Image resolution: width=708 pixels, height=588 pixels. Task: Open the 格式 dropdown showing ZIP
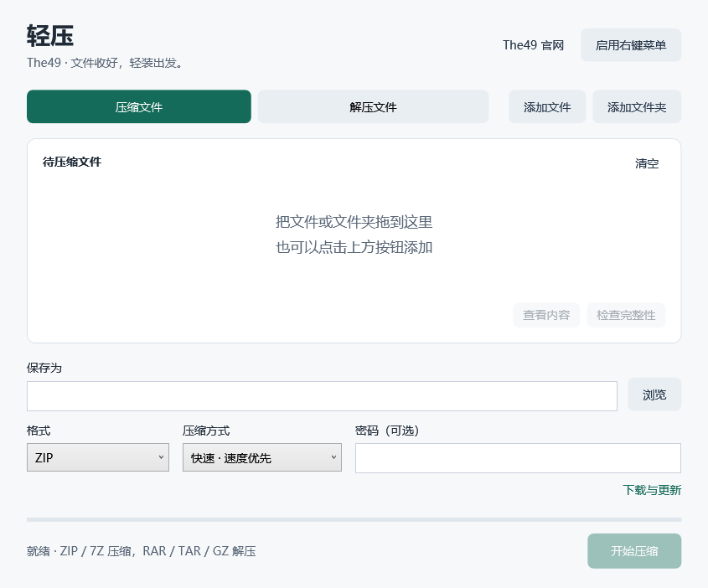tap(98, 457)
